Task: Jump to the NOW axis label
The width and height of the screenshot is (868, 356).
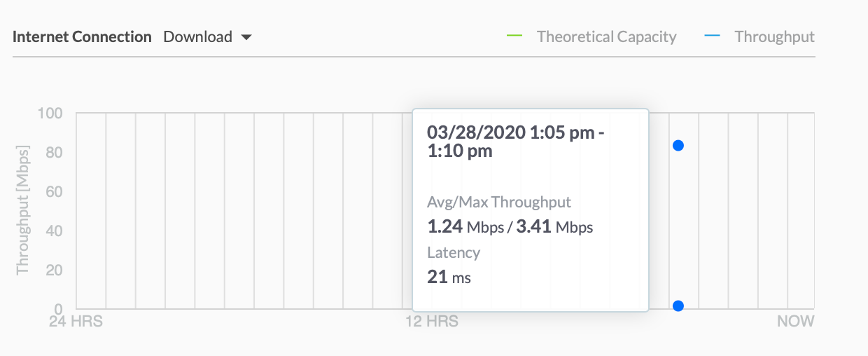Action: pyautogui.click(x=796, y=322)
